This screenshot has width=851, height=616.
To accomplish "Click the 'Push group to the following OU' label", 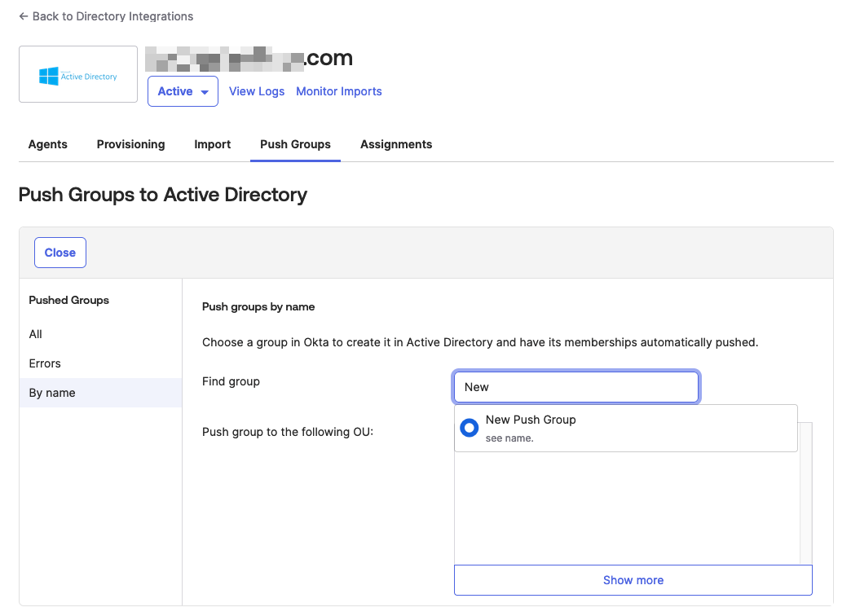I will pyautogui.click(x=288, y=432).
